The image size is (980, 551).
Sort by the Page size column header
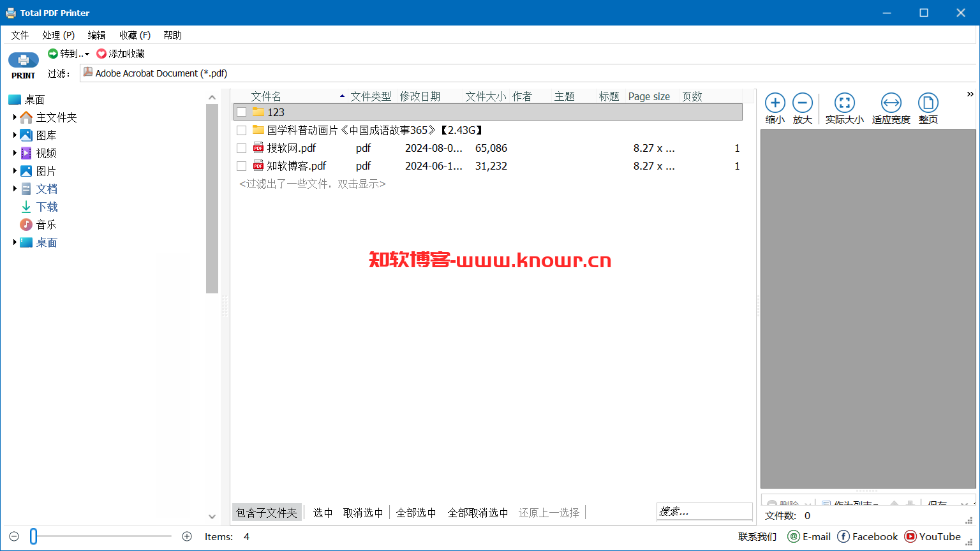coord(650,96)
